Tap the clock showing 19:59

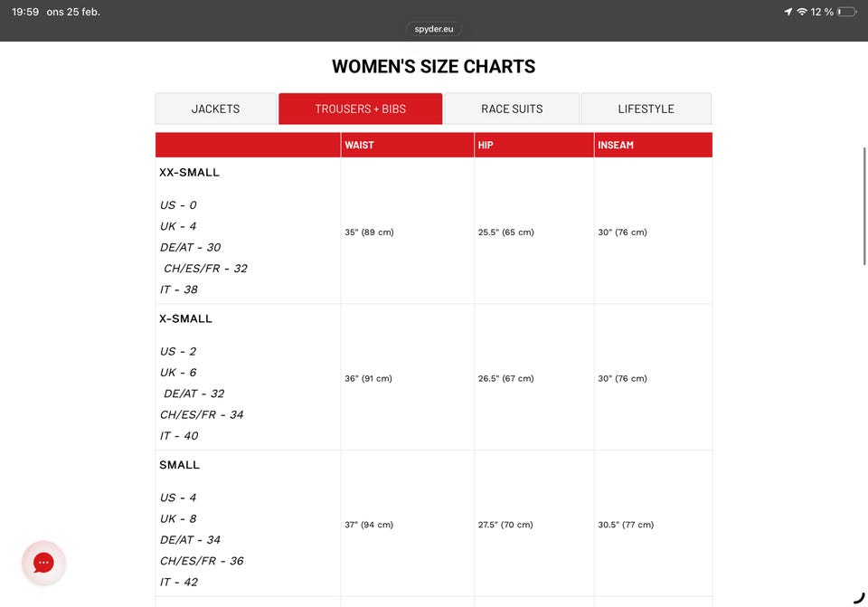pyautogui.click(x=25, y=12)
